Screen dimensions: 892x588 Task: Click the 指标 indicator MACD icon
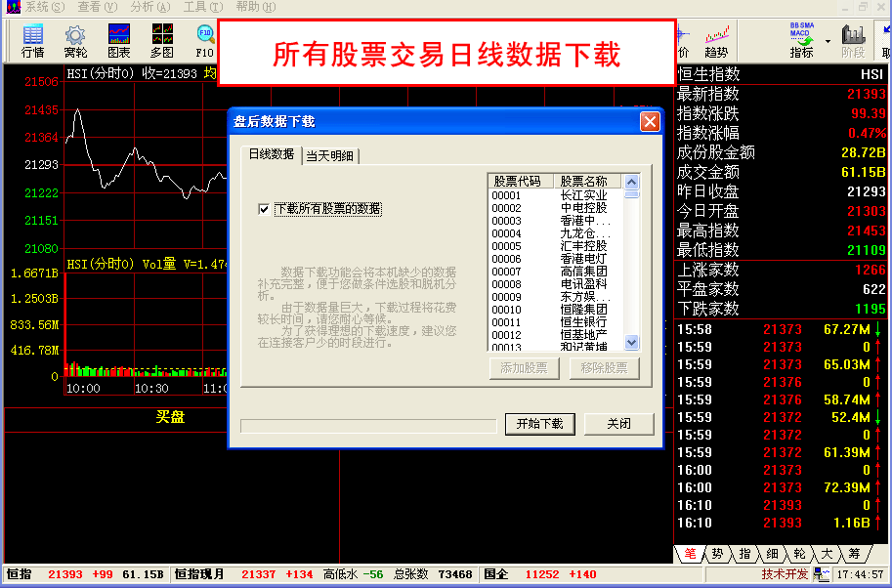point(802,40)
